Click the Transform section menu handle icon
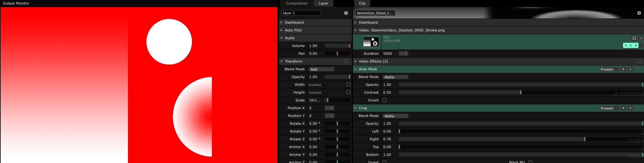This screenshot has height=163, width=644. click(346, 62)
